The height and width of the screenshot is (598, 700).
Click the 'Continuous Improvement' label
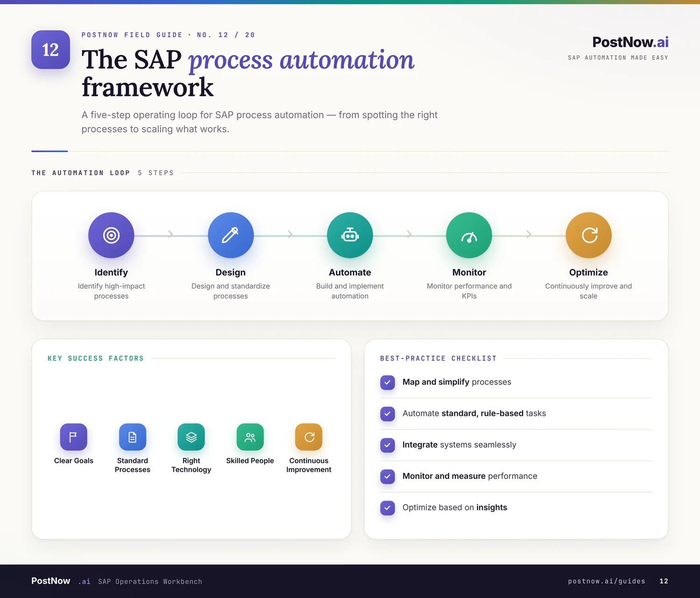pyautogui.click(x=309, y=465)
